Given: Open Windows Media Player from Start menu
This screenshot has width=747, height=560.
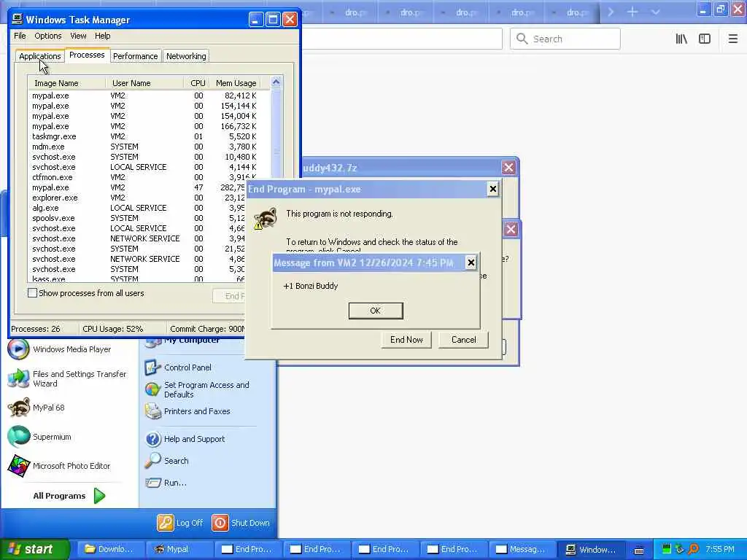Looking at the screenshot, I should pyautogui.click(x=60, y=349).
